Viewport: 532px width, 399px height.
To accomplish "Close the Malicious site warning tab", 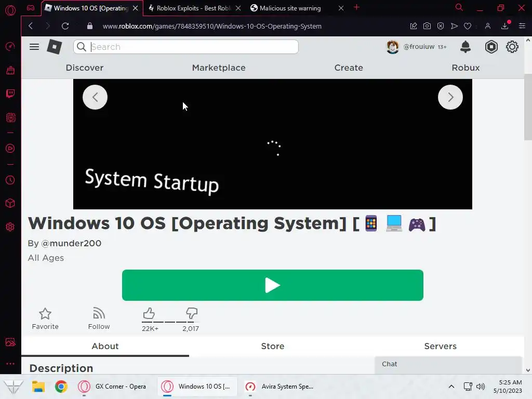I will point(341,8).
